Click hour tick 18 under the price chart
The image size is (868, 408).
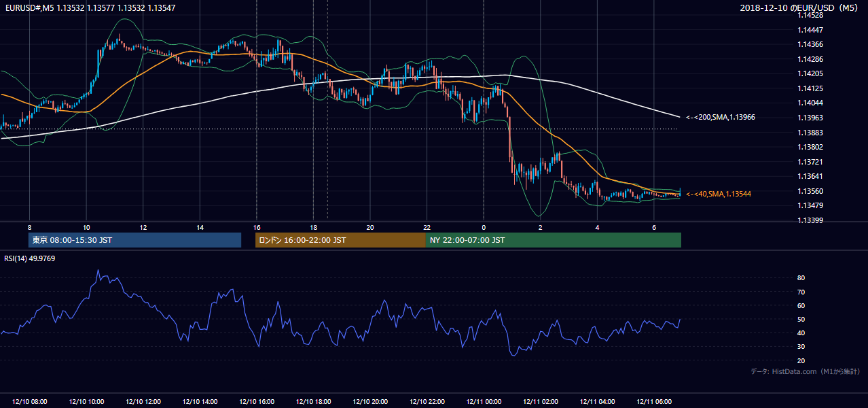313,227
